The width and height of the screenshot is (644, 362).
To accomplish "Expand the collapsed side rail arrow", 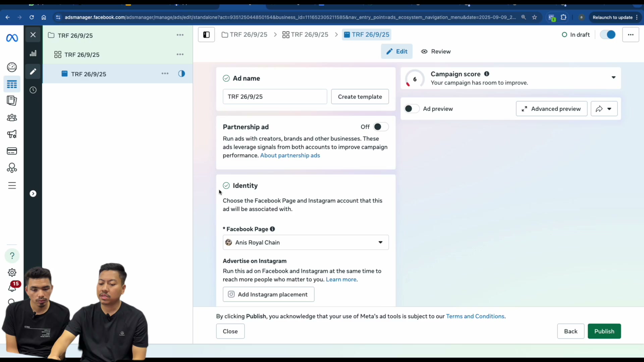I will point(33,194).
